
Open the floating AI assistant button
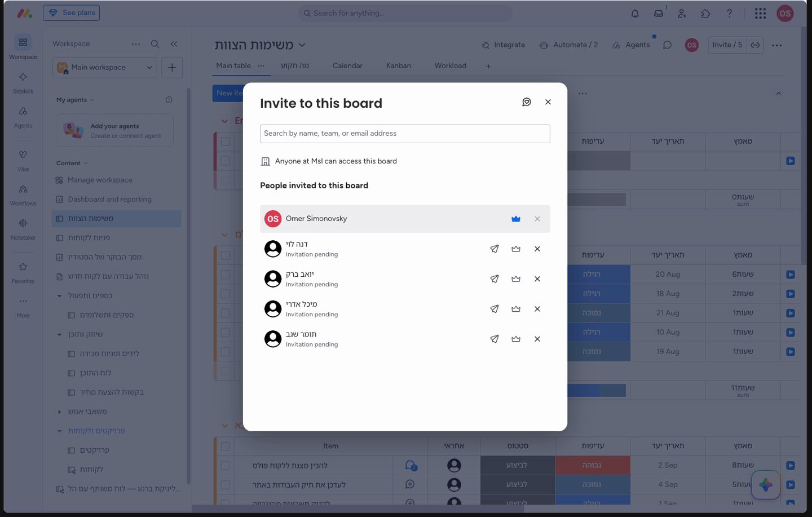tap(766, 485)
